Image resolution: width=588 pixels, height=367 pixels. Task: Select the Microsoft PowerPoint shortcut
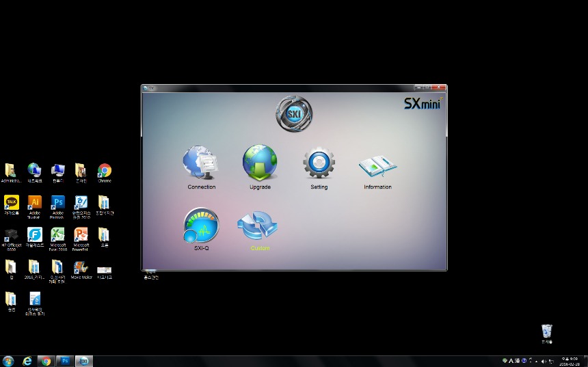pos(81,239)
